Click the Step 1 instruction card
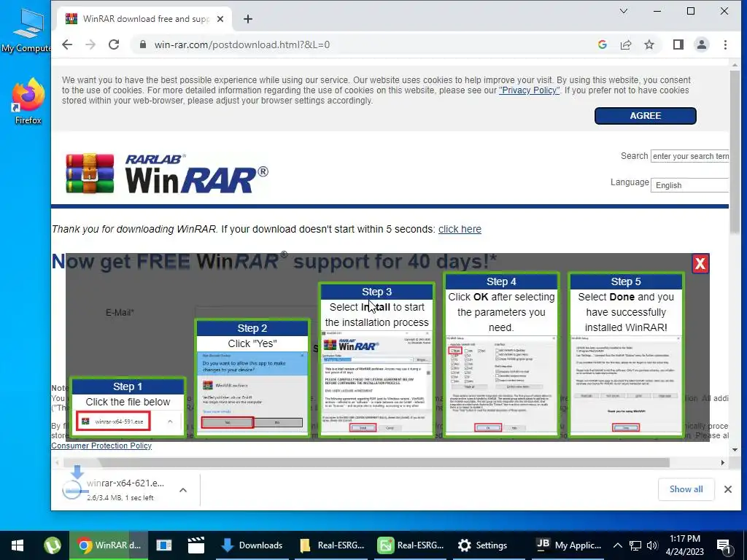Image resolution: width=747 pixels, height=560 pixels. point(128,407)
